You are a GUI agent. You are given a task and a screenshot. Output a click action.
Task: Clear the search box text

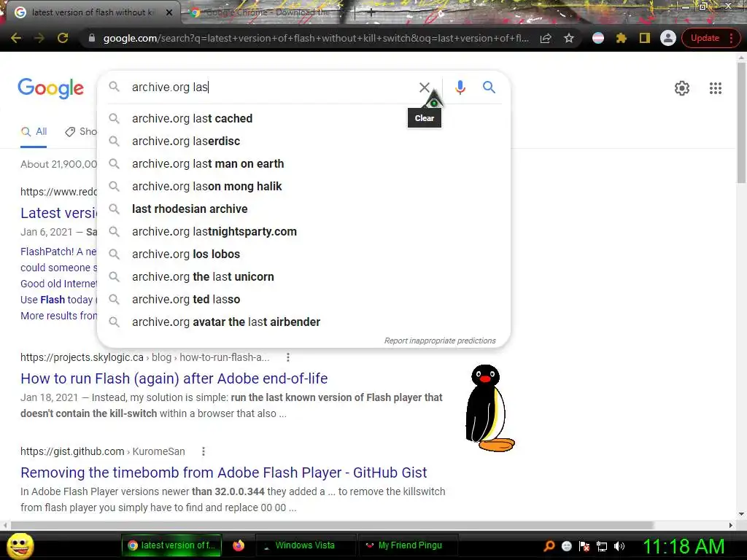coord(424,87)
